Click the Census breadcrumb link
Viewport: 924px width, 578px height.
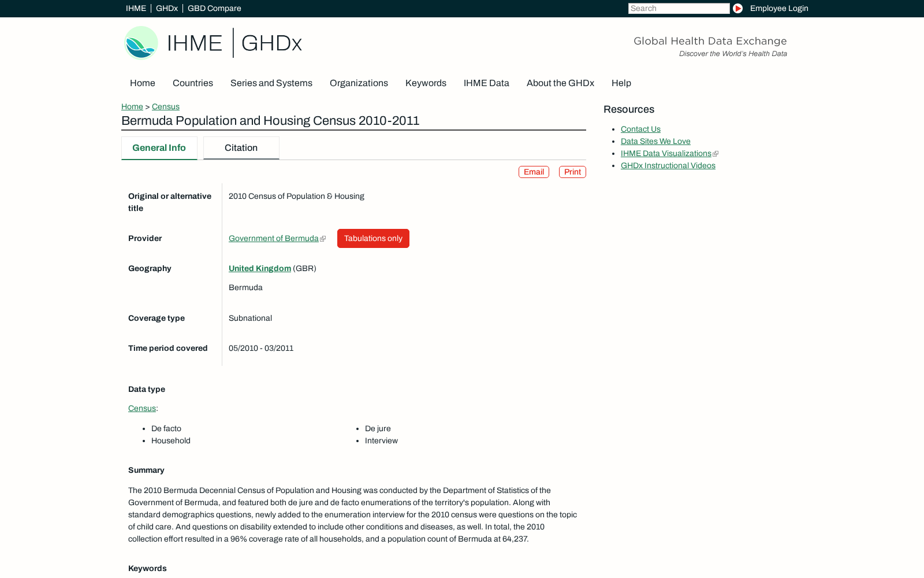pyautogui.click(x=166, y=107)
